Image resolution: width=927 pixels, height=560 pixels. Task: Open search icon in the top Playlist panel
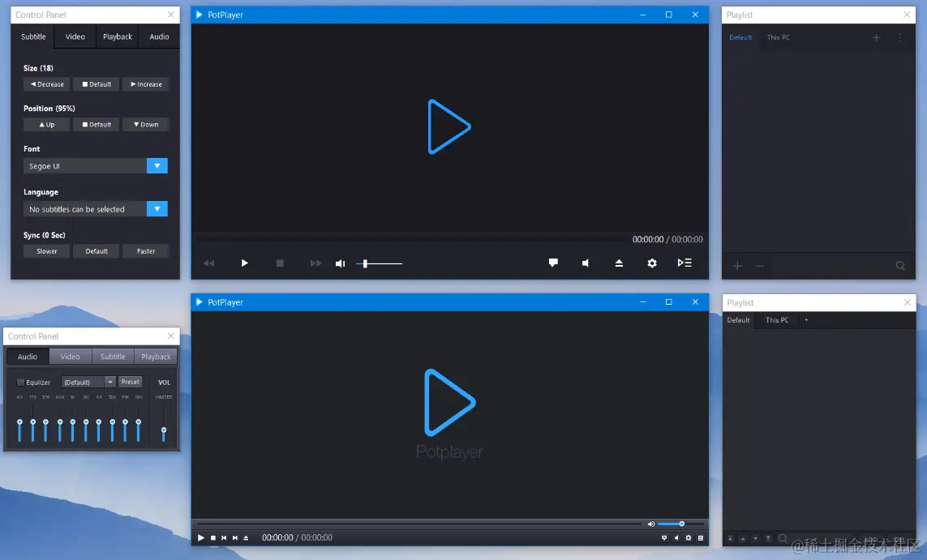coord(899,266)
